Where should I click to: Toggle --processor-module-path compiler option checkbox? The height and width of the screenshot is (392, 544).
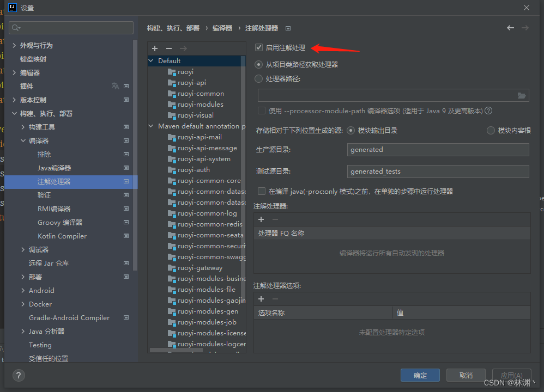click(x=262, y=111)
